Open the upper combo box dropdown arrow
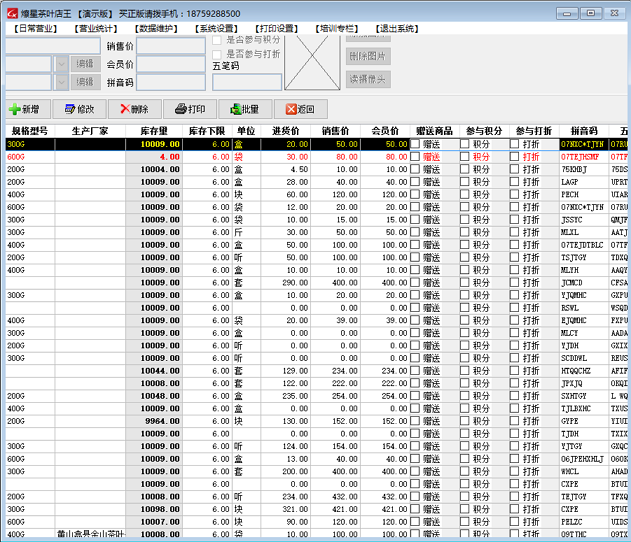This screenshot has height=542, width=631. [x=61, y=64]
